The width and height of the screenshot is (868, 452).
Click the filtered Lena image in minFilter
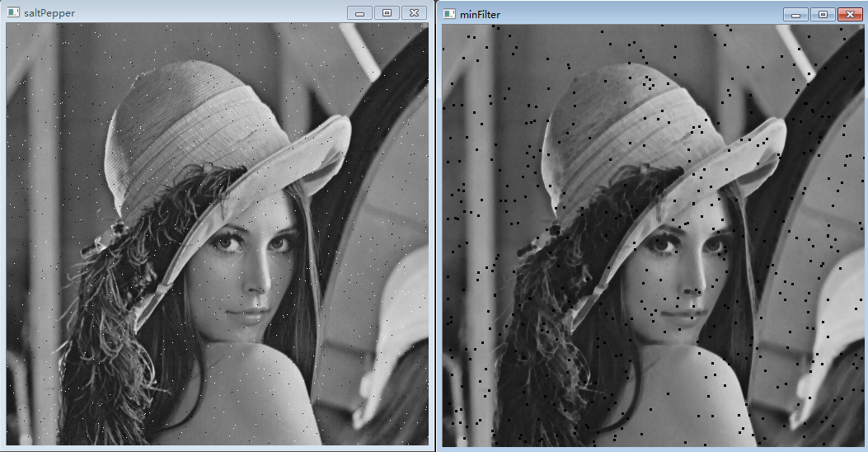click(x=653, y=235)
